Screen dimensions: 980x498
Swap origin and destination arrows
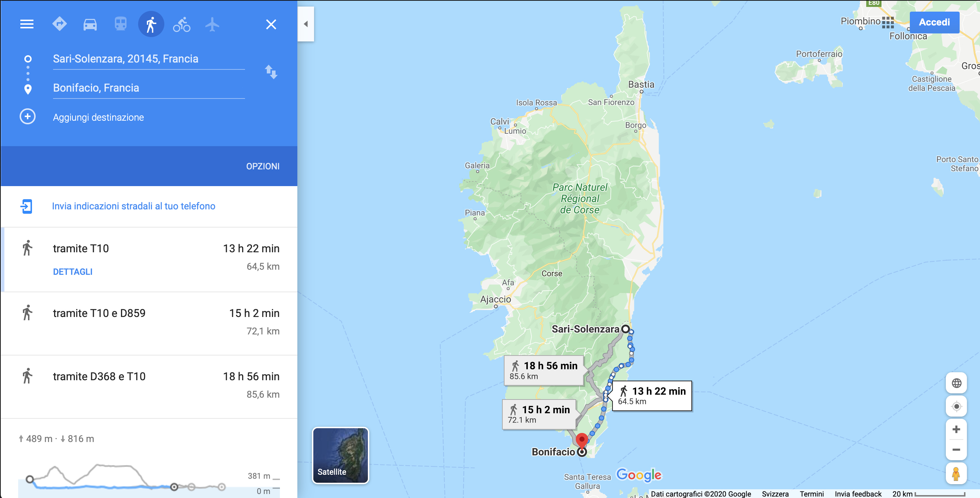[271, 72]
